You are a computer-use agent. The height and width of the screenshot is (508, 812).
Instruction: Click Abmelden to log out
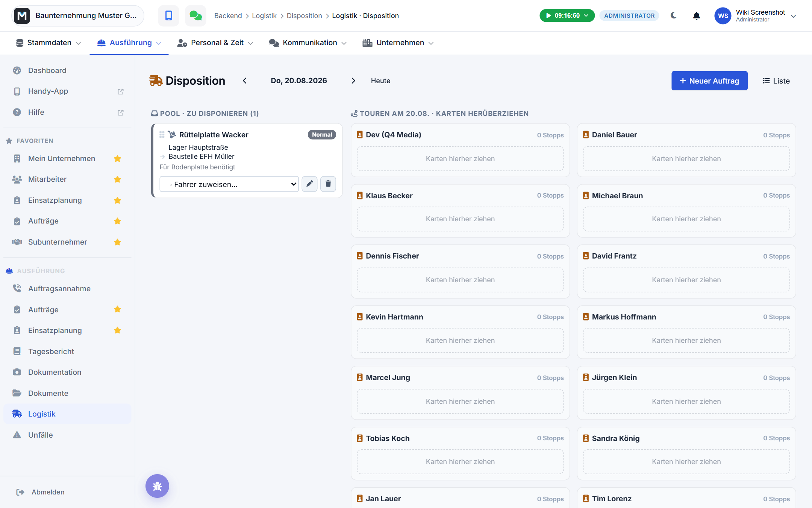pos(41,492)
